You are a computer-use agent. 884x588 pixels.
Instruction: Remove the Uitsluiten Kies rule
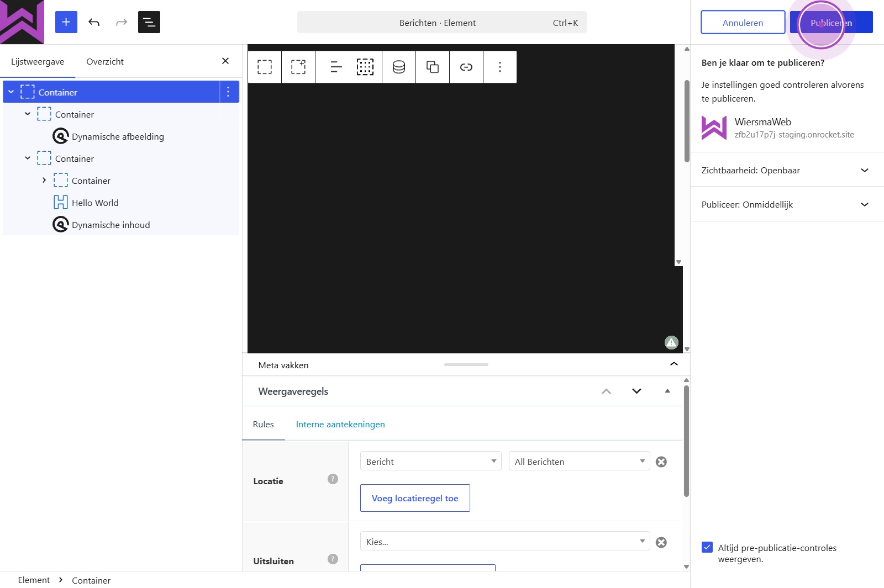[661, 542]
